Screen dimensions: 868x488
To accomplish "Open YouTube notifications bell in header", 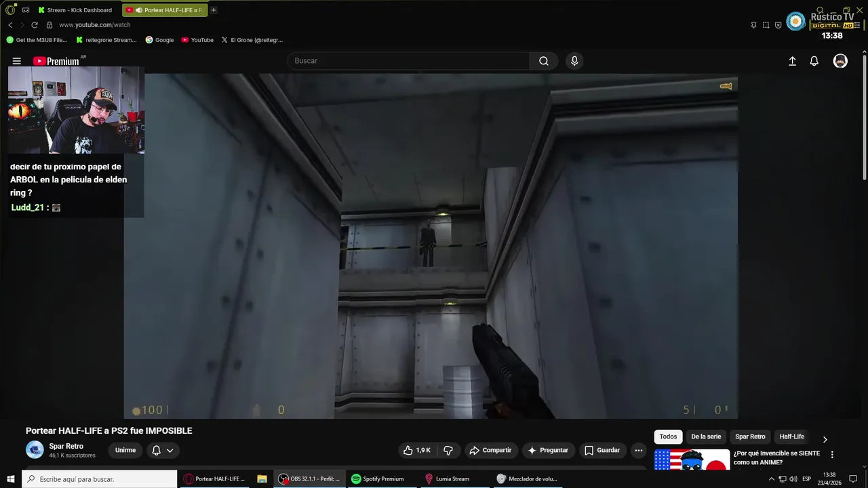I will (814, 61).
